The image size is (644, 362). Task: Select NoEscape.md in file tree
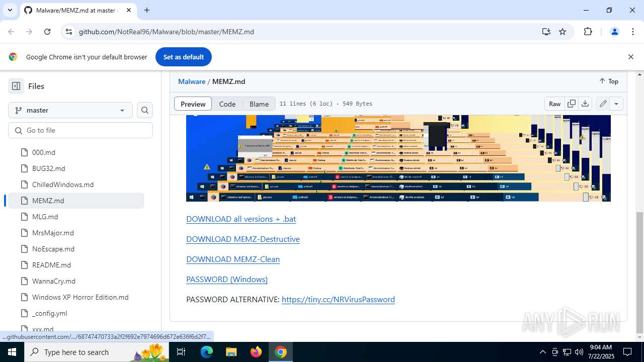76,249
